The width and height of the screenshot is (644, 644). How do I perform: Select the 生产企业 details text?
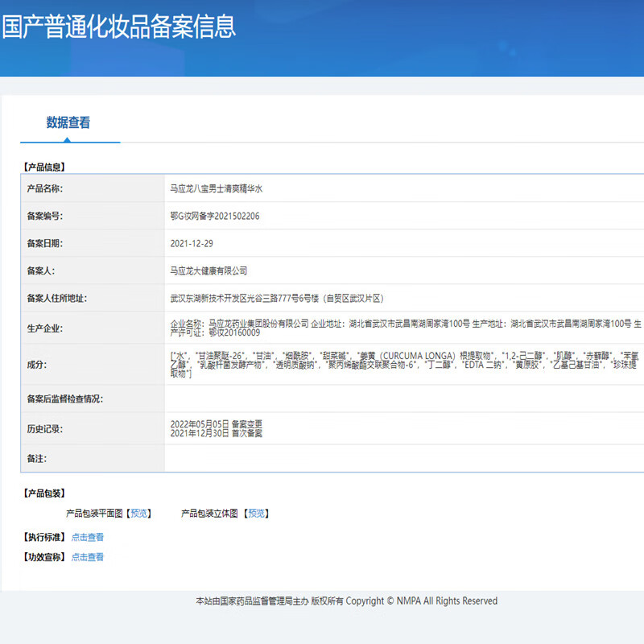point(406,328)
